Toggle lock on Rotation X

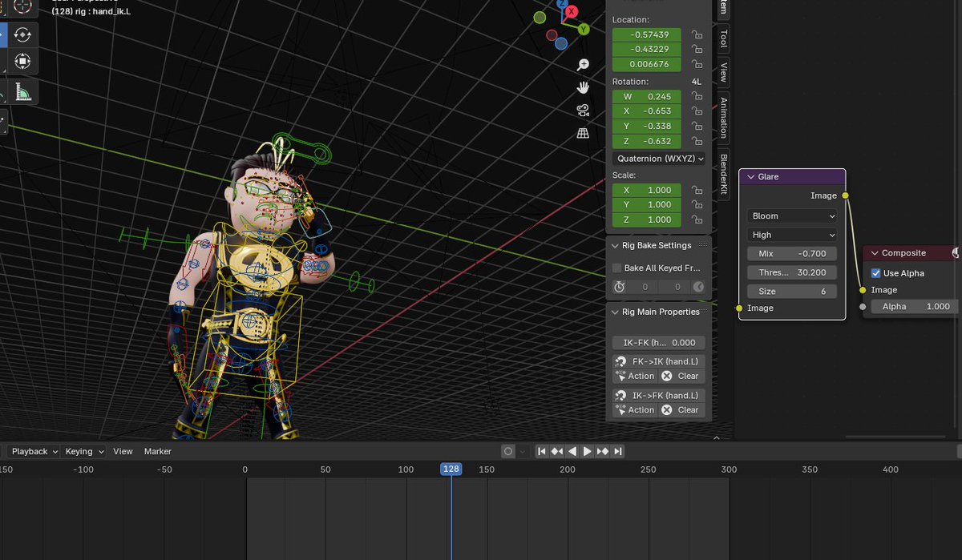(697, 111)
